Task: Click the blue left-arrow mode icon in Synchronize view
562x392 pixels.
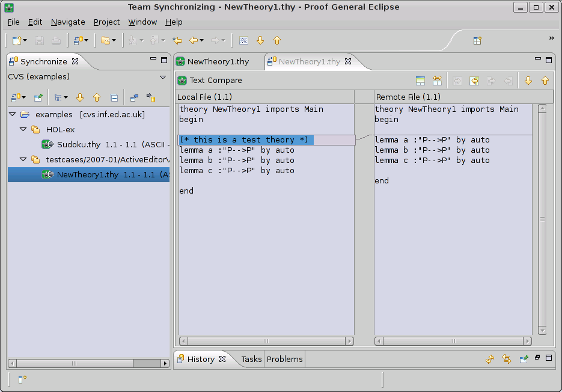Action: pos(134,97)
